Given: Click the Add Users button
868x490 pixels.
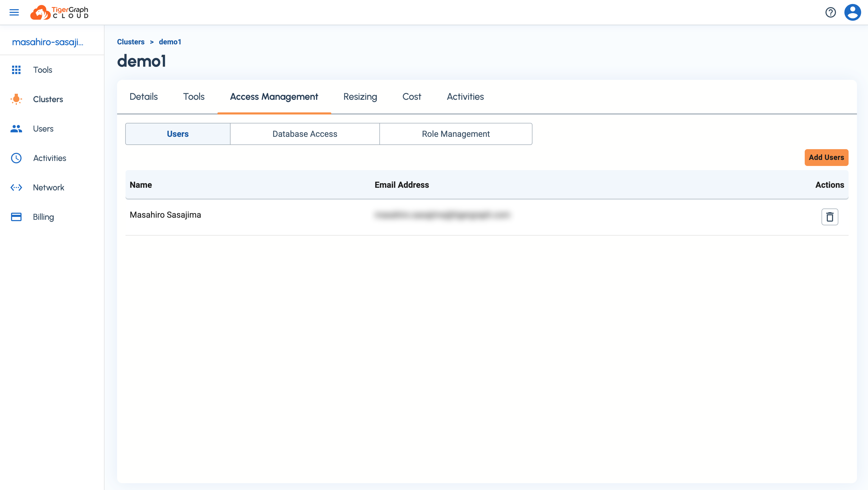Looking at the screenshot, I should 826,157.
